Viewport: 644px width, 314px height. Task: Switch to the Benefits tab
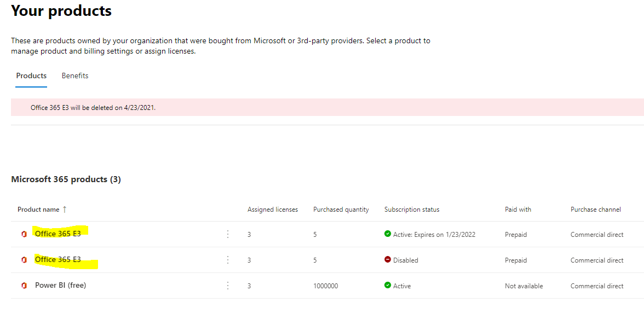75,75
